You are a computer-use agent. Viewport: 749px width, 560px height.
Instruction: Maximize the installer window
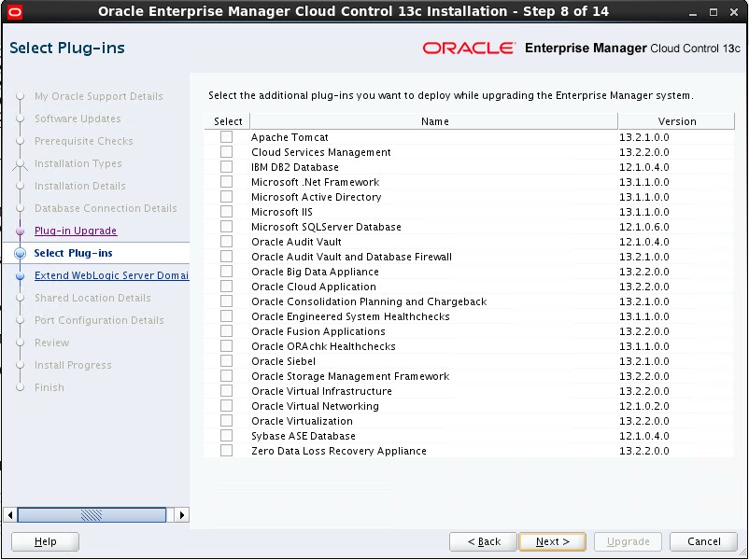[714, 13]
